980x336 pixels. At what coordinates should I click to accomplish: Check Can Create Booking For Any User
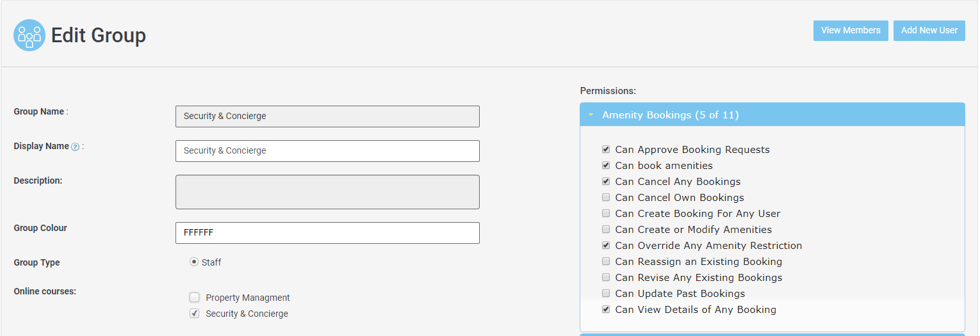(x=606, y=214)
